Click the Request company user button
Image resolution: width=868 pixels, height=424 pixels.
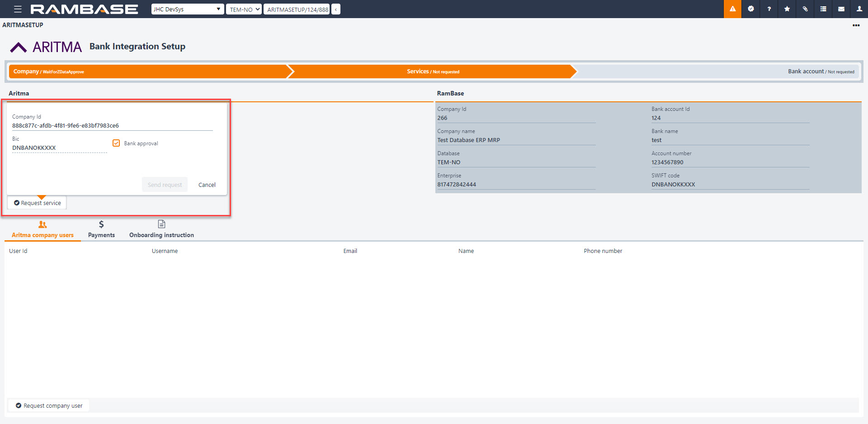pyautogui.click(x=49, y=405)
